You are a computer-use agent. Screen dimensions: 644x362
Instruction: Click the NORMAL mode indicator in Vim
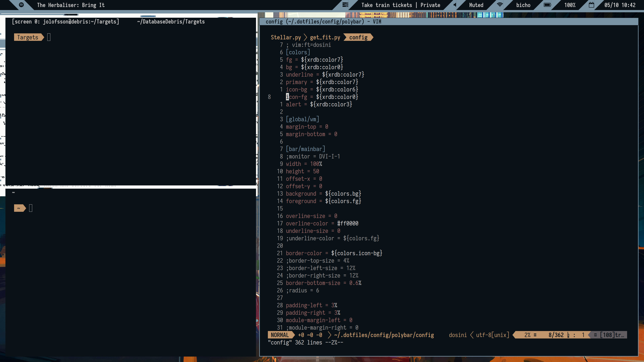pyautogui.click(x=280, y=335)
